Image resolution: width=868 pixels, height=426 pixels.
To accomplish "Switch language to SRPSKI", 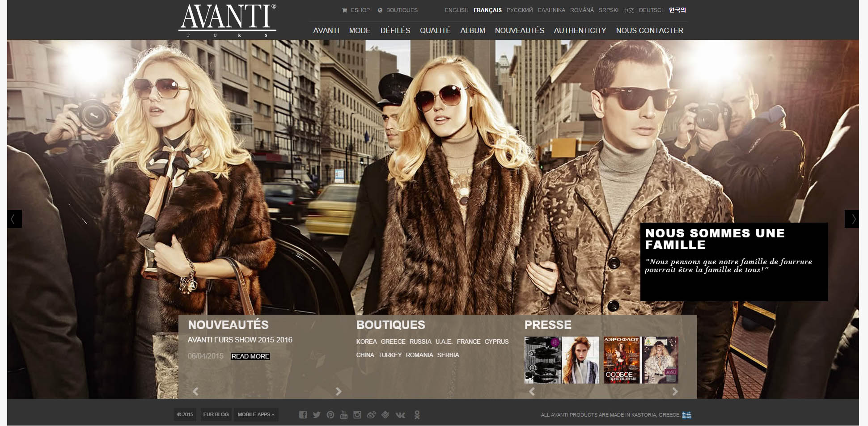I will (609, 10).
